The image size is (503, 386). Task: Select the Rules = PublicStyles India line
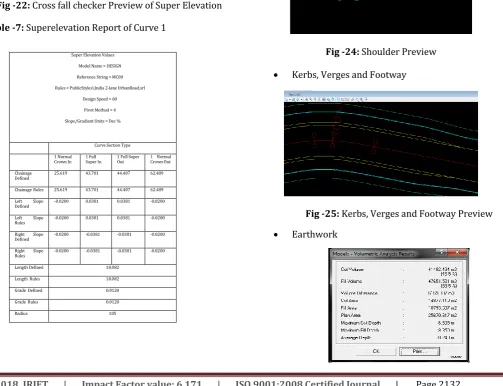click(100, 88)
